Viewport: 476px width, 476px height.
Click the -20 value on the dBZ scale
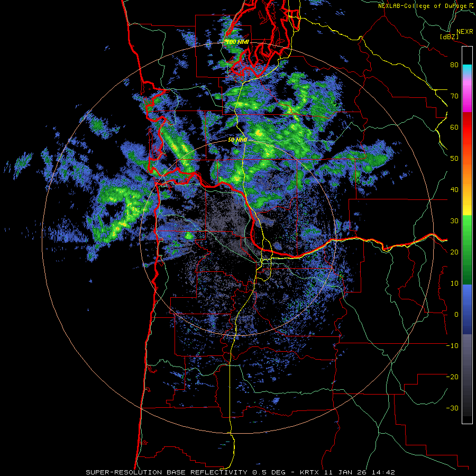(x=452, y=377)
